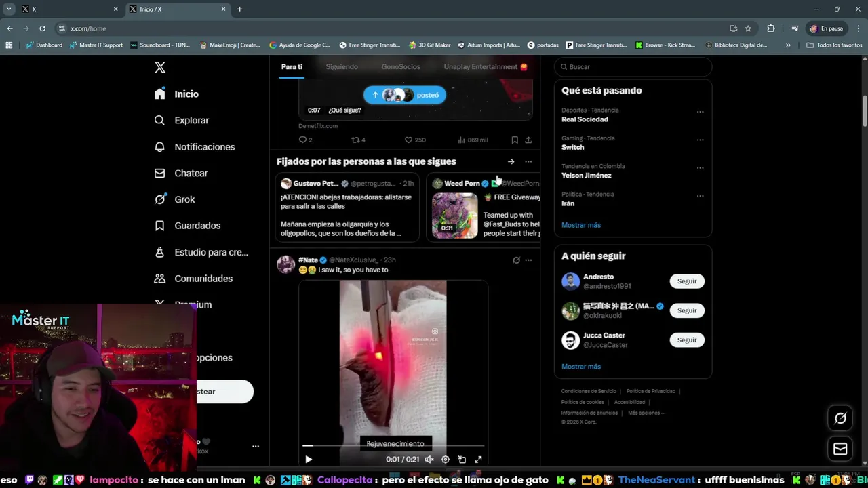Click the X logo in the sidebar
The height and width of the screenshot is (488, 868).
click(x=160, y=67)
